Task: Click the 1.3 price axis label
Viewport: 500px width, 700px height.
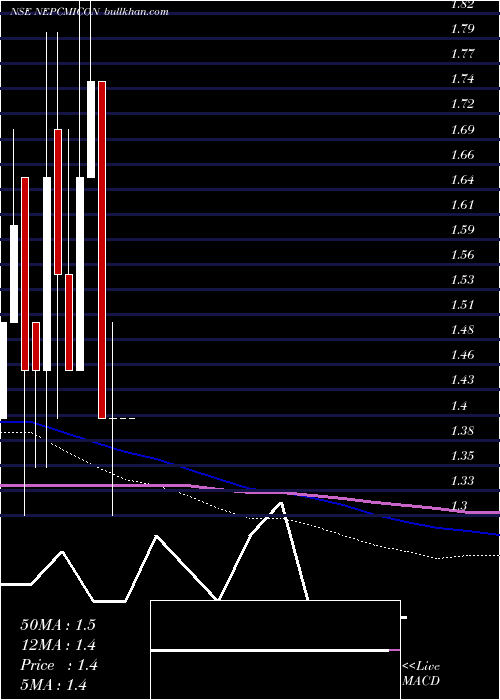Action: click(460, 506)
